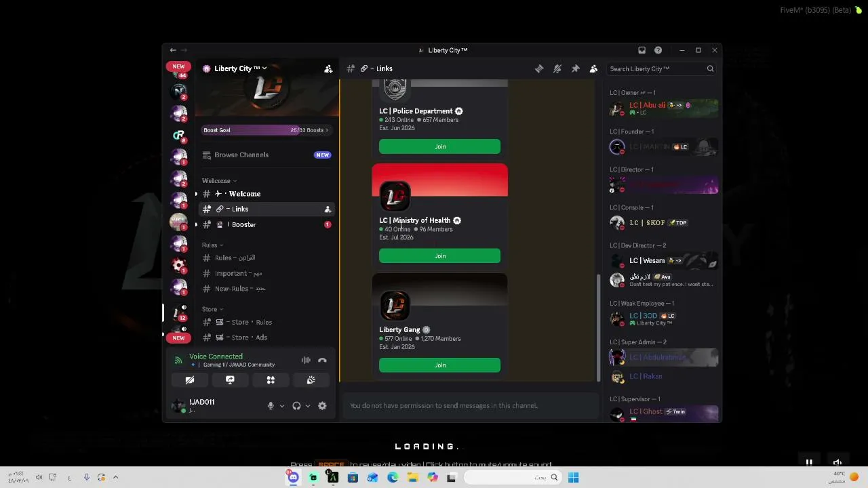Select the Links channel
This screenshot has height=488, width=868.
tap(266, 209)
